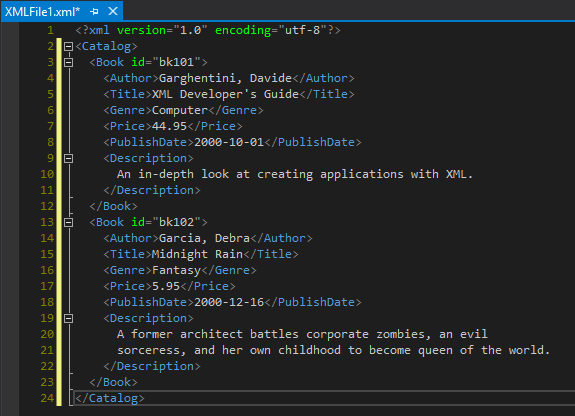Click the text 'sorceress, and her own childhood'

[x=229, y=350]
